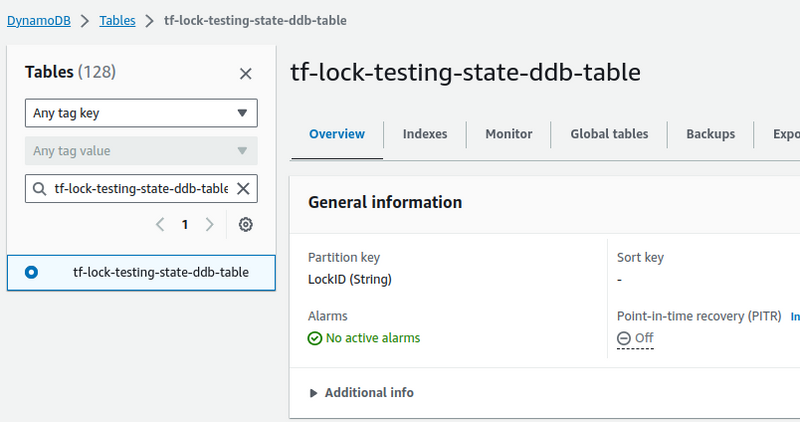Open the Backups tab
The width and height of the screenshot is (800, 422).
[710, 134]
